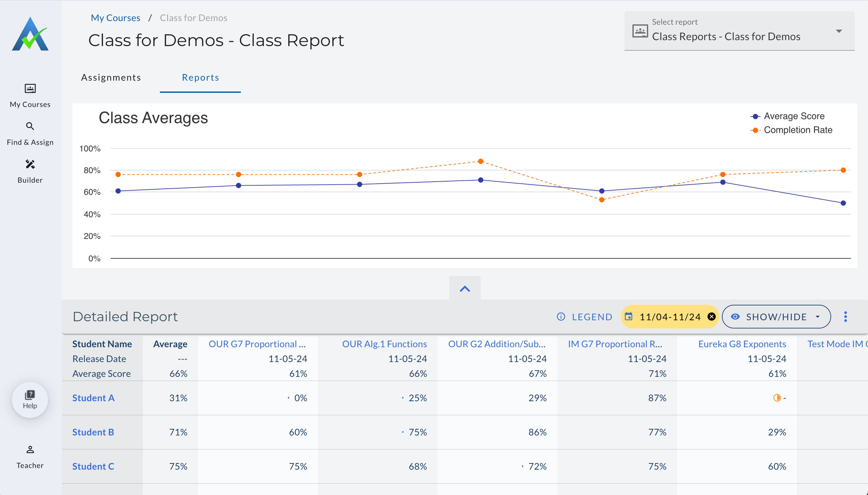Viewport: 868px width, 495px height.
Task: Click the Student Name column header
Action: click(102, 344)
